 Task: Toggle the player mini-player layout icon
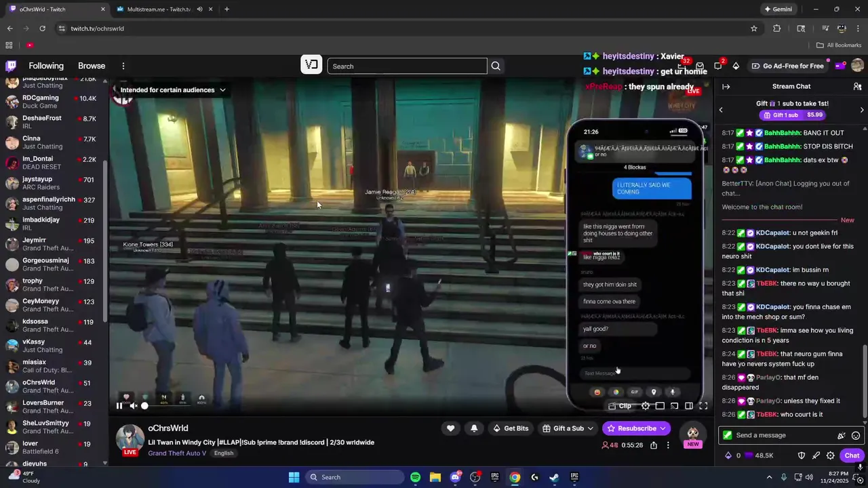(660, 406)
